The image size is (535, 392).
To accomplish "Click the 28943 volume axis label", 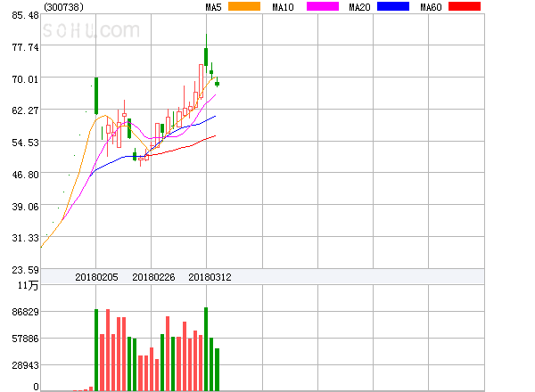I will 25,366.
